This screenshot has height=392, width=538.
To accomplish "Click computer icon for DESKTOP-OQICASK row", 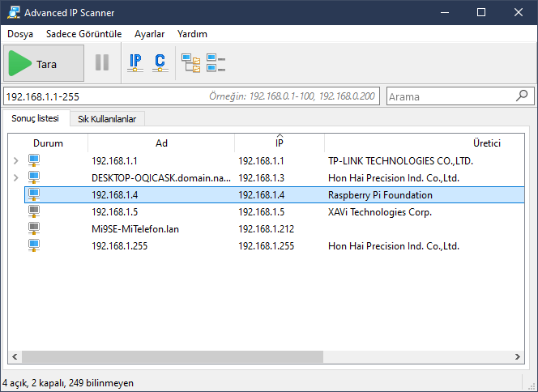I will pos(34,177).
